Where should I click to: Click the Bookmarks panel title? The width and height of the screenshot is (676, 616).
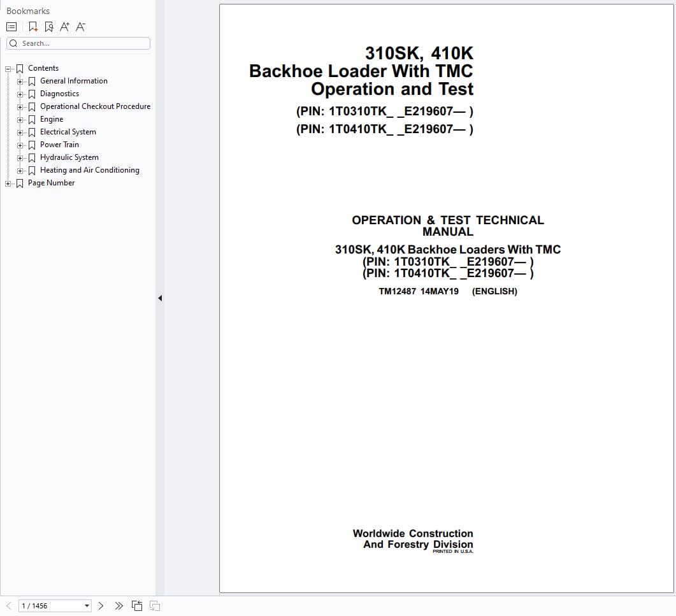pyautogui.click(x=28, y=11)
